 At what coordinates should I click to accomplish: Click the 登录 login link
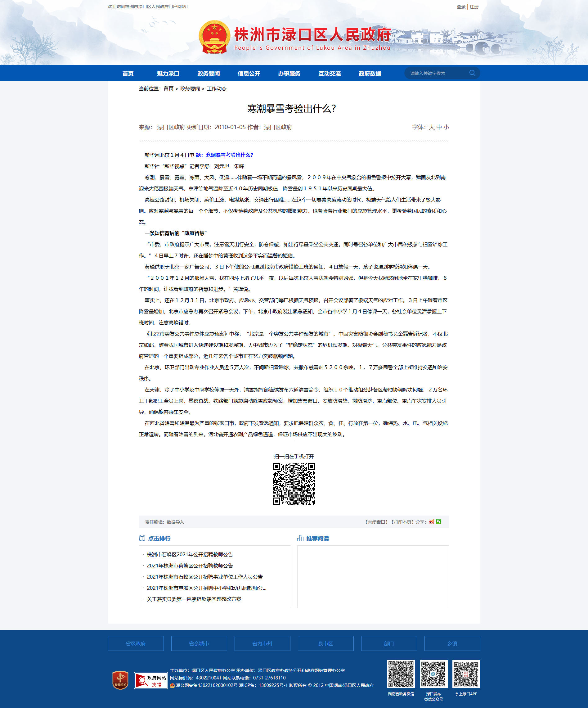(461, 7)
